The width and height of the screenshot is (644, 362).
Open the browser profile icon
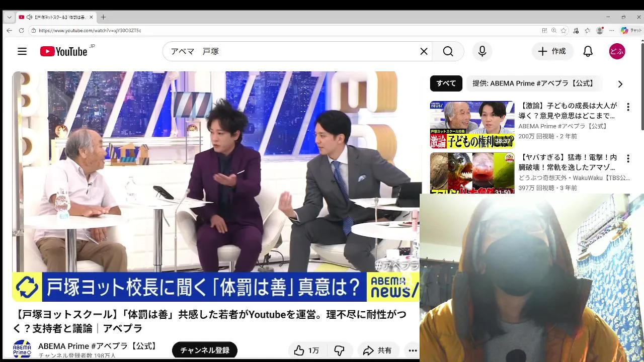tap(599, 31)
